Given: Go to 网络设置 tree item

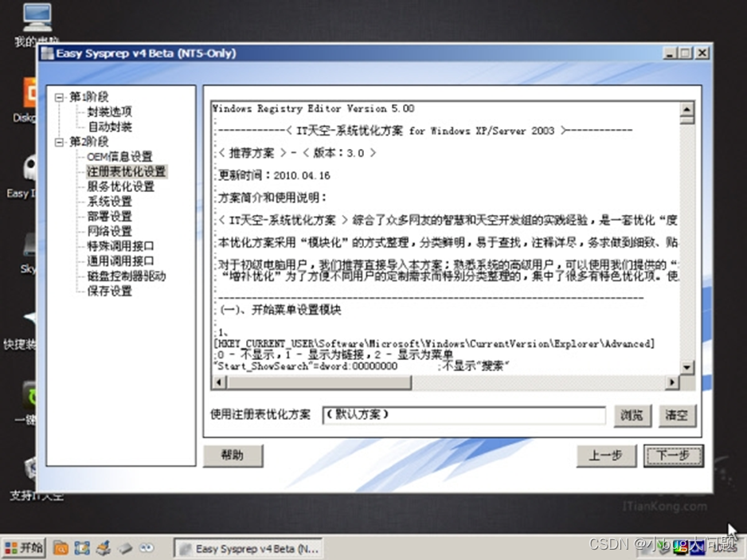Looking at the screenshot, I should (x=110, y=231).
